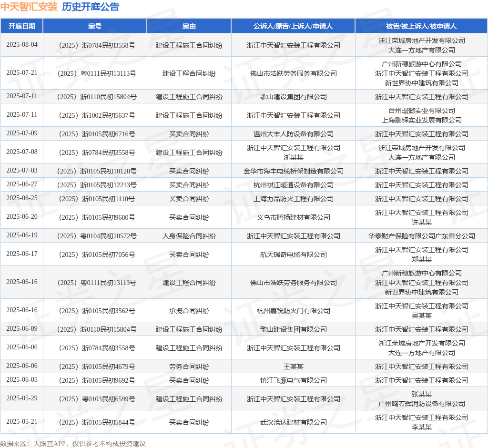Select the 公诉人/原告/上诉人/申请人 column header
Image resolution: width=488 pixels, height=448 pixels.
[293, 26]
